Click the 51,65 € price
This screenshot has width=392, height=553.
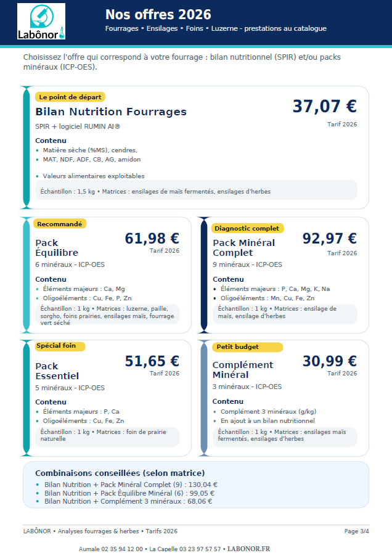coord(152,361)
